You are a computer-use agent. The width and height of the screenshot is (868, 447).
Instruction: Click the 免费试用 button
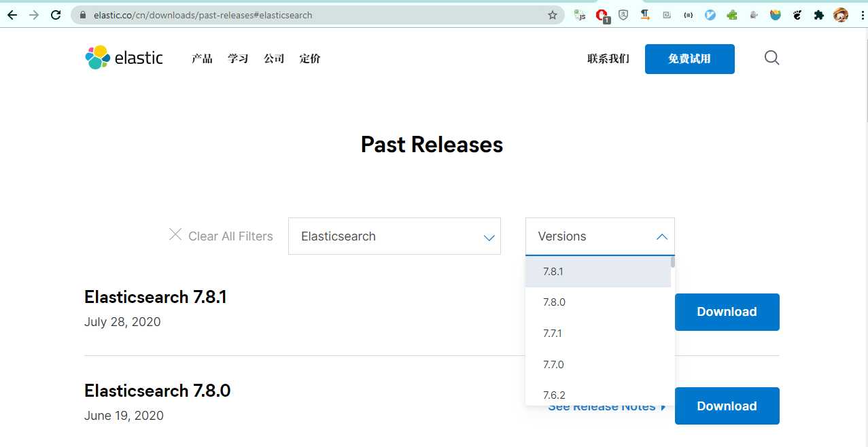tap(689, 59)
